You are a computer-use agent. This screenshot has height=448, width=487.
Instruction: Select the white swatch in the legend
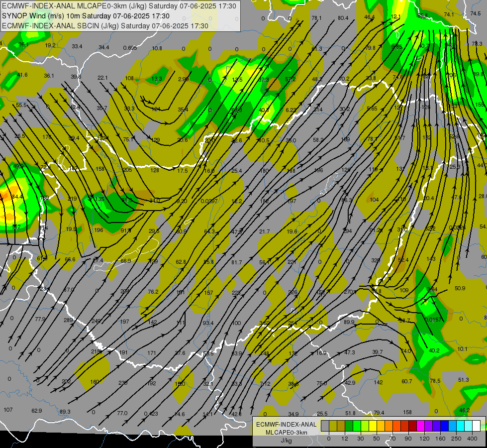(476, 426)
